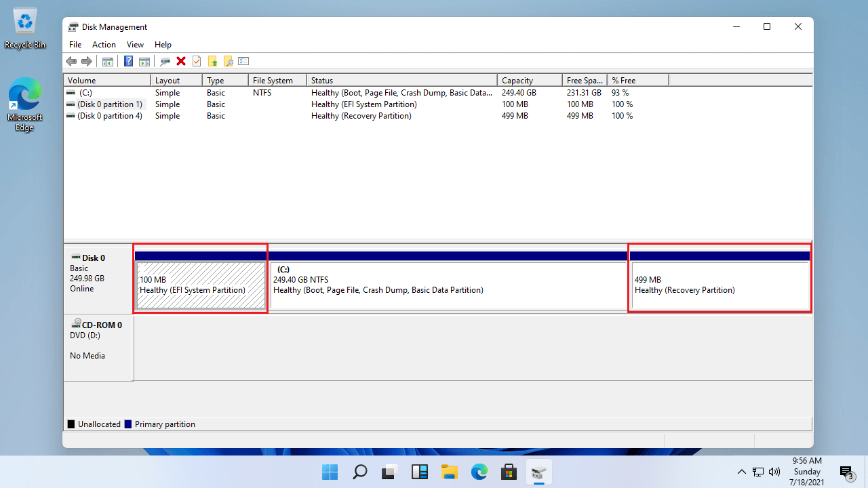Open Microsoft Edge from the taskbar
Image resolution: width=868 pixels, height=488 pixels.
(479, 472)
